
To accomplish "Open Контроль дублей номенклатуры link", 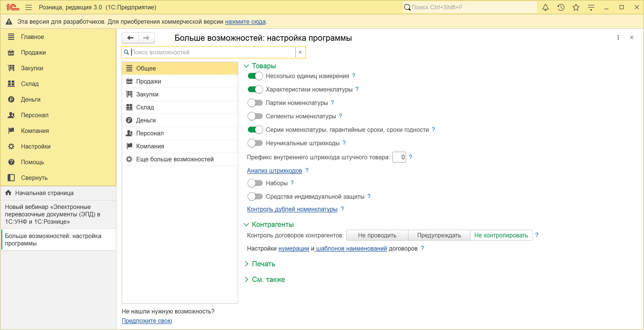I will coord(292,209).
